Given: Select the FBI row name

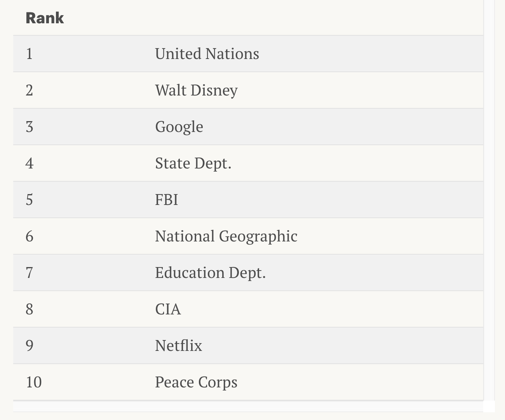Looking at the screenshot, I should 167,200.
